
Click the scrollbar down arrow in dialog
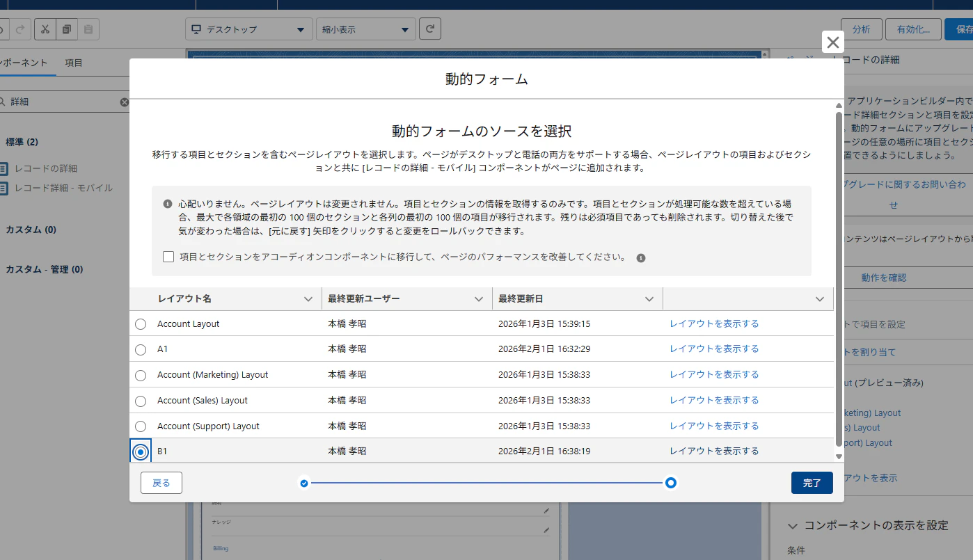click(839, 456)
